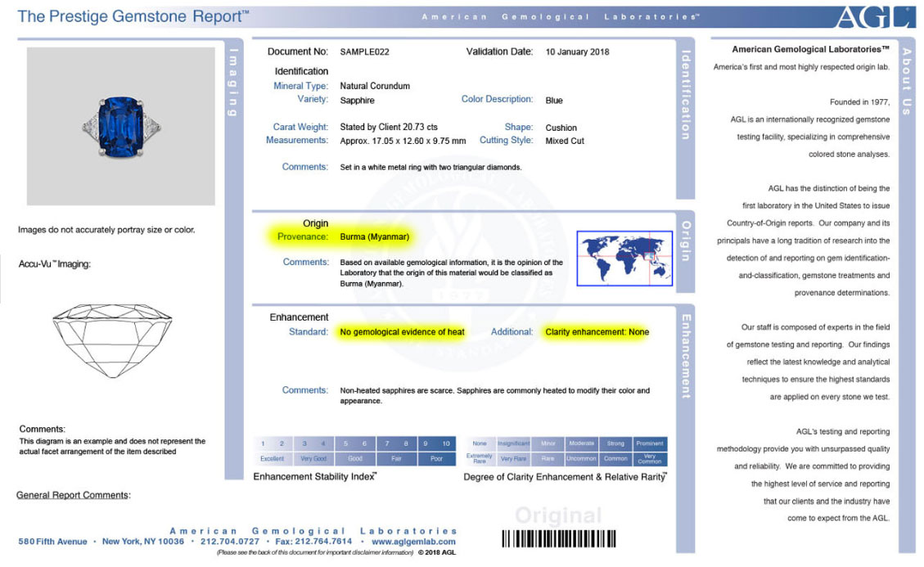This screenshot has height=567, width=924.
Task: Open the blue sapphire ring photo
Action: coord(121,126)
